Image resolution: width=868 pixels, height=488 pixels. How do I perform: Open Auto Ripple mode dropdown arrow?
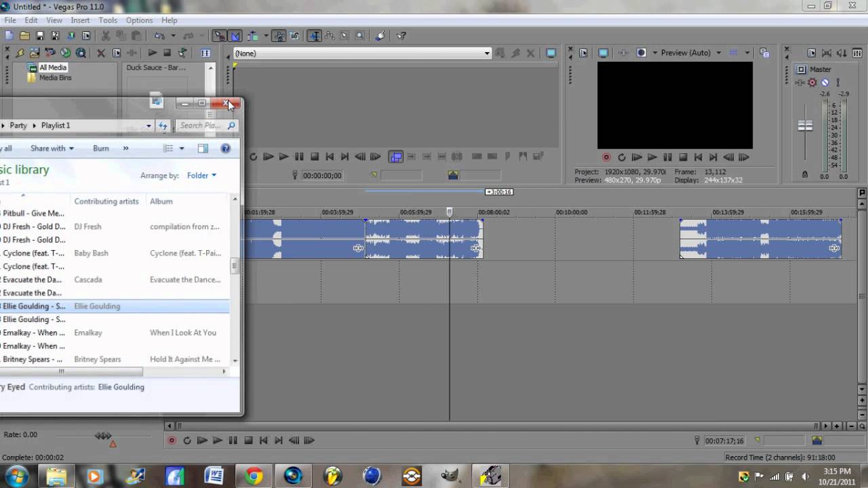[265, 36]
